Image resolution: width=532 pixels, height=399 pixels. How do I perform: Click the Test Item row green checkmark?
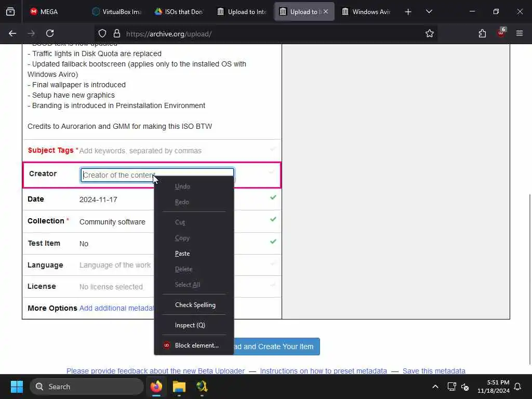(273, 242)
